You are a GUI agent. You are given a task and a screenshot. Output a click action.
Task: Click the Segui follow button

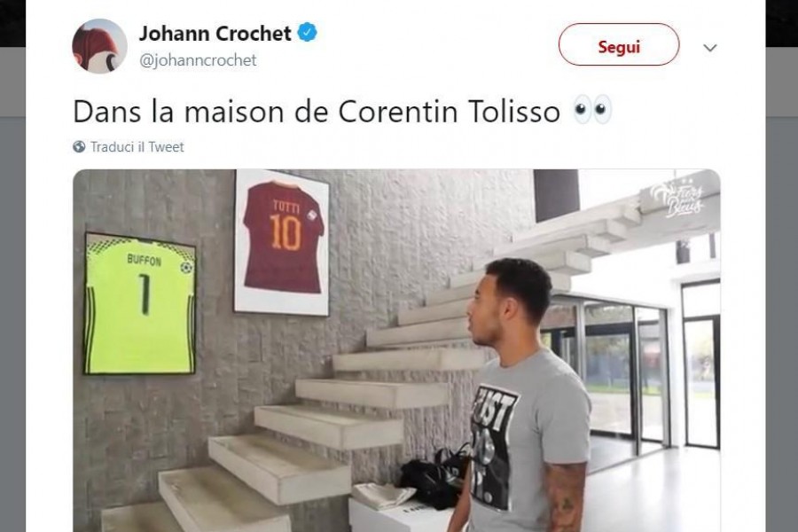pos(619,44)
